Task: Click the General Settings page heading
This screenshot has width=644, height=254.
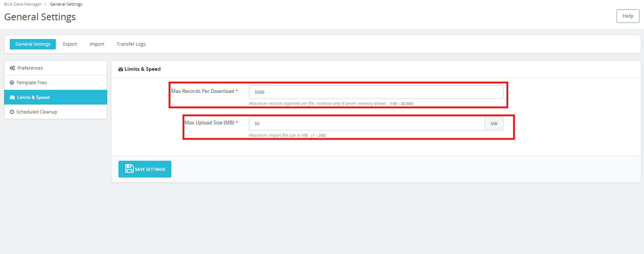Action: 40,17
